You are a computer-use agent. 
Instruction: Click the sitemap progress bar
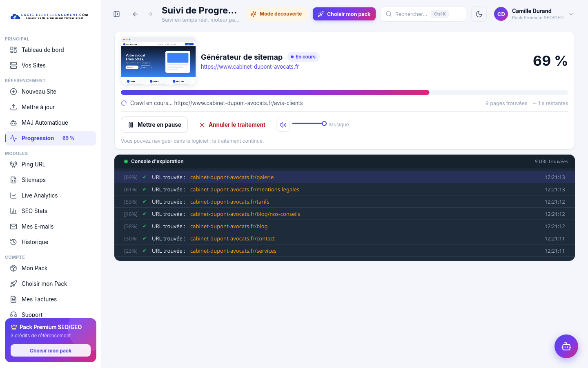coord(345,92)
